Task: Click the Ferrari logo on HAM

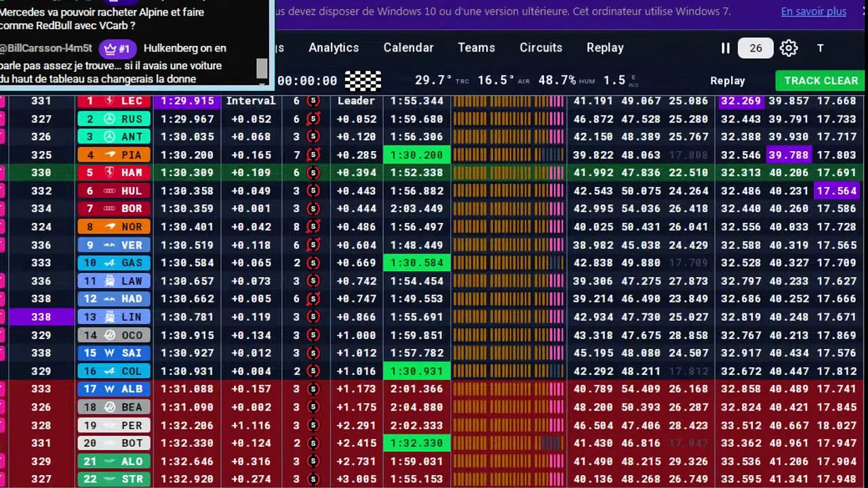Action: pos(108,173)
